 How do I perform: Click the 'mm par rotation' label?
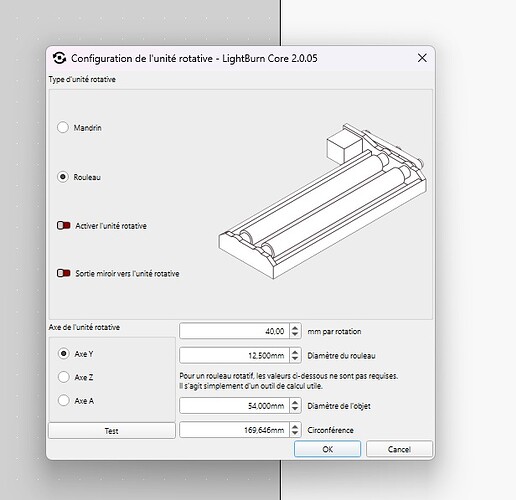pos(334,331)
